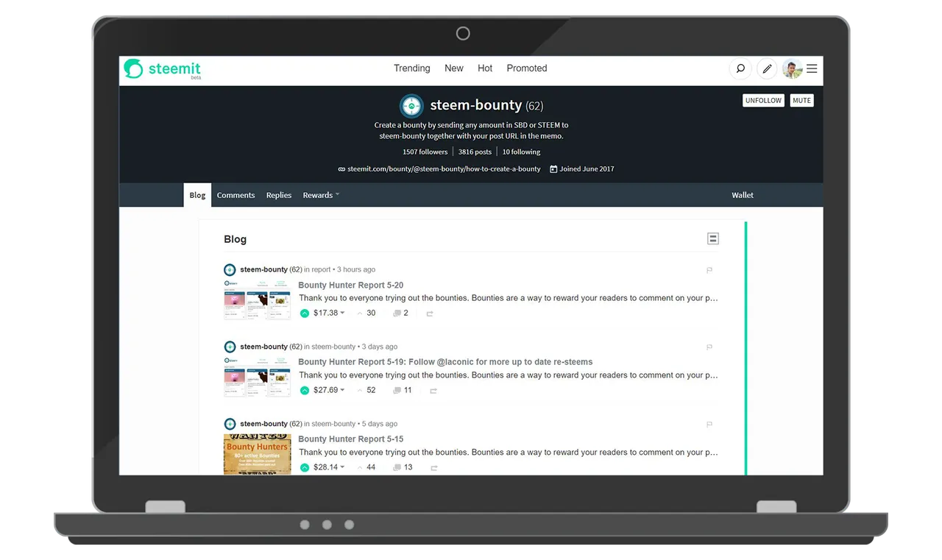The width and height of the screenshot is (942, 560).
Task: Open the user avatar in header
Action: click(x=793, y=68)
